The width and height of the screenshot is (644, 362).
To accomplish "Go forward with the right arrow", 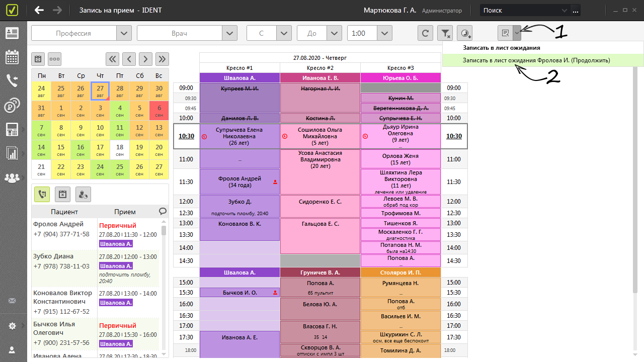I will pyautogui.click(x=57, y=10).
